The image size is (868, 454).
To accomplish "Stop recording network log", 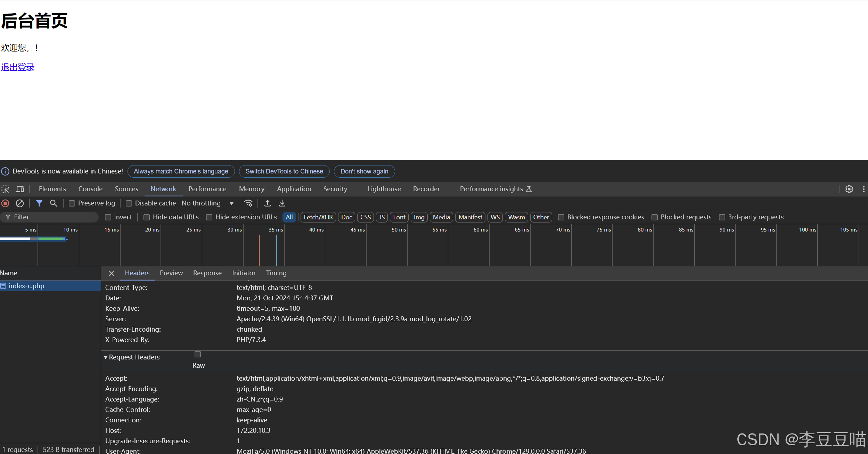I will point(5,203).
